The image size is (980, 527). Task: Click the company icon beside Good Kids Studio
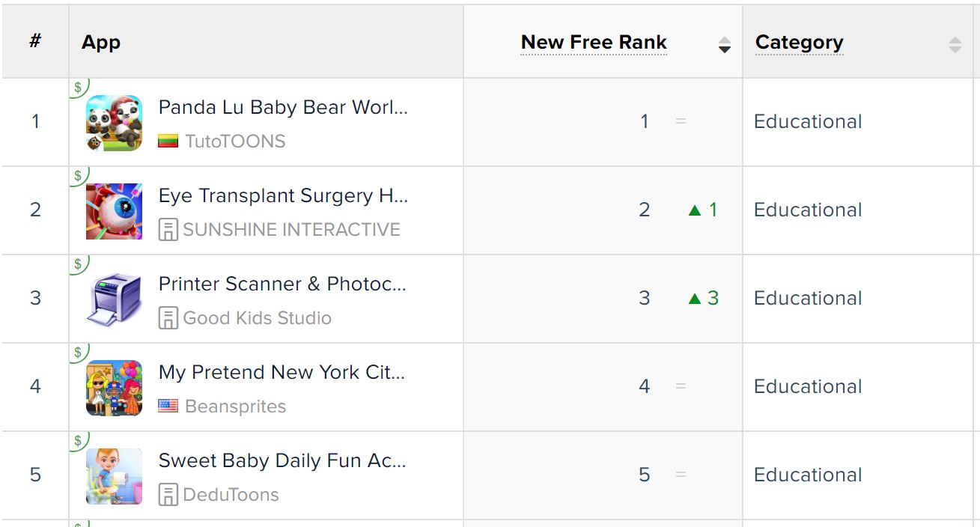[168, 318]
